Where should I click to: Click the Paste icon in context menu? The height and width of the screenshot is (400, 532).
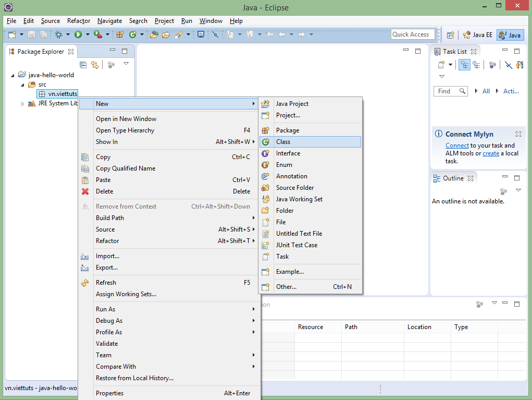click(85, 180)
